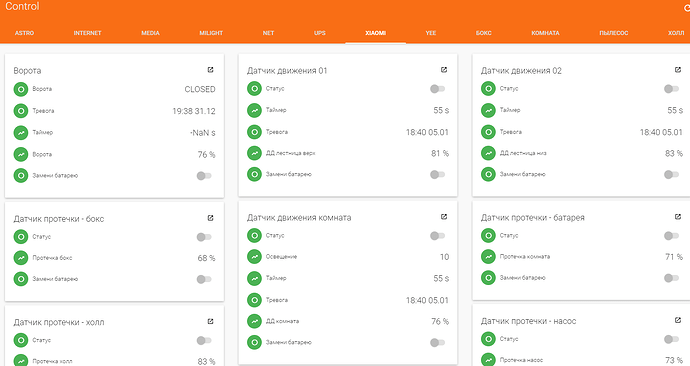The width and height of the screenshot is (690, 366).
Task: Open Датчик движения комната external link icon
Action: [x=444, y=217]
